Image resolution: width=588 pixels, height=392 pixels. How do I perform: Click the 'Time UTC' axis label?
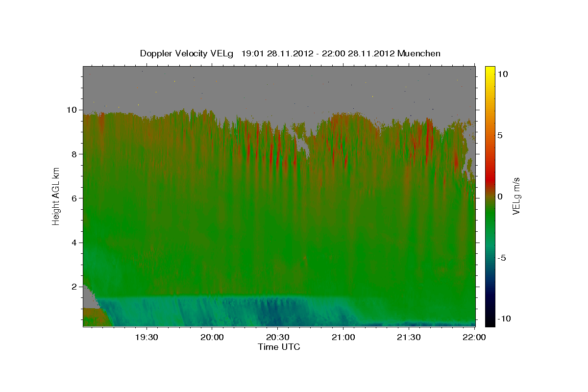click(279, 347)
